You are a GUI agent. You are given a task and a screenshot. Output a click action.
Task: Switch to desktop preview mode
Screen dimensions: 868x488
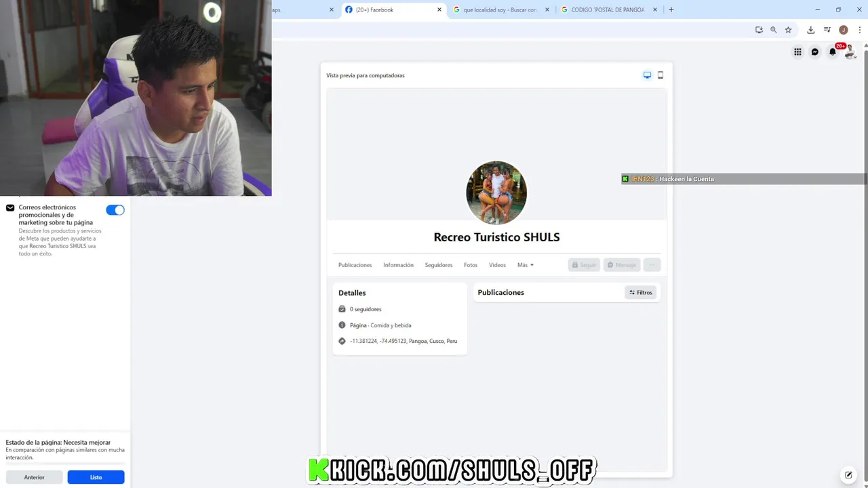coord(647,75)
